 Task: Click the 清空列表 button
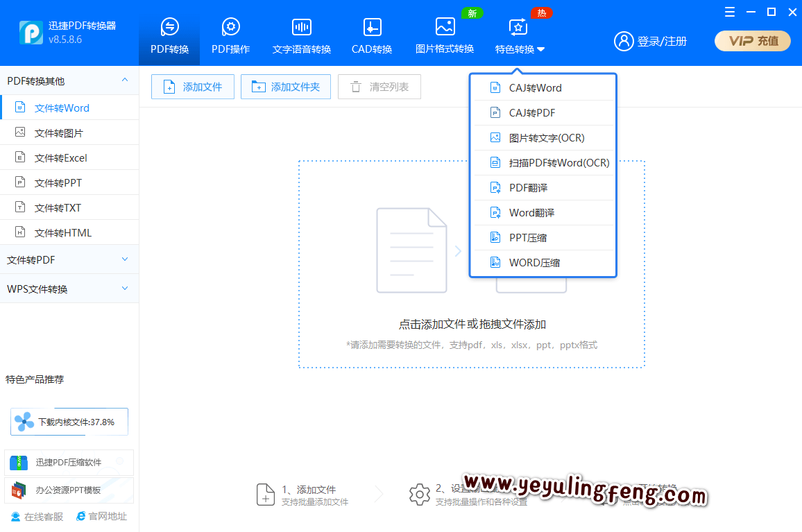(x=379, y=87)
